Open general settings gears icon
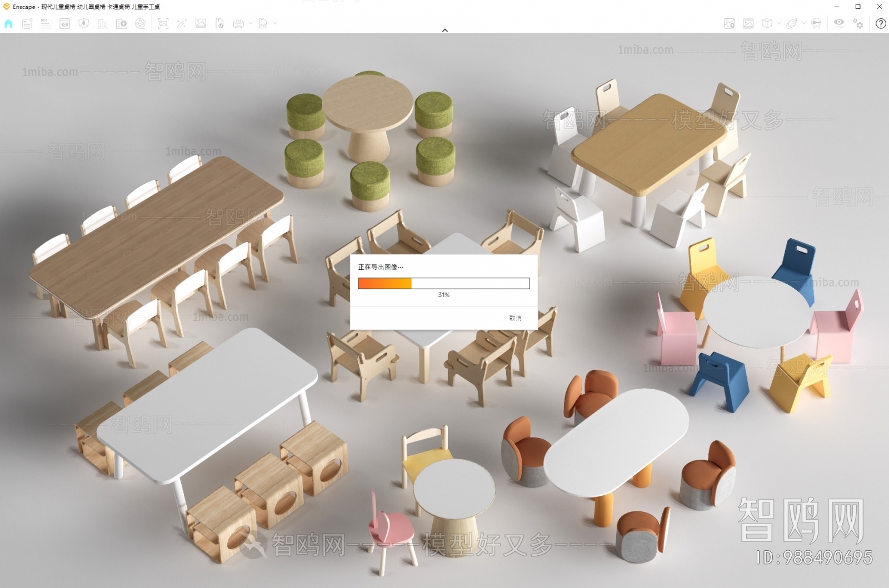Screen dimensions: 889x588 pyautogui.click(x=858, y=23)
